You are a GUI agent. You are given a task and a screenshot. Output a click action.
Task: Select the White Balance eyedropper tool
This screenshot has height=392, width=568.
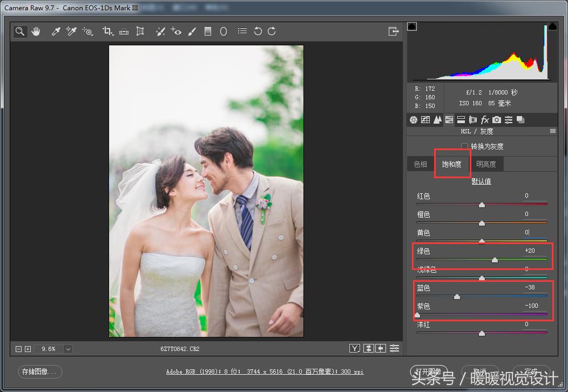click(56, 31)
